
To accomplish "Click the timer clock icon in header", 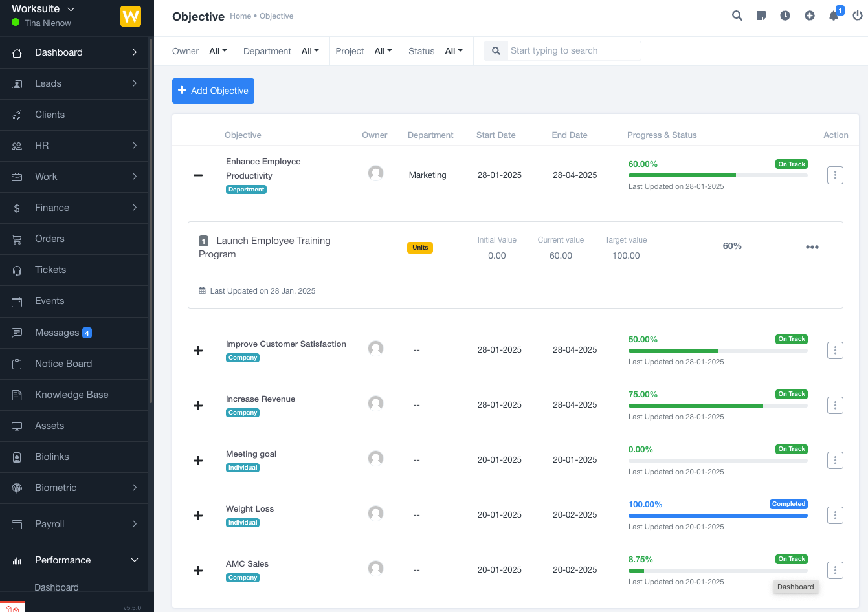I will (785, 16).
